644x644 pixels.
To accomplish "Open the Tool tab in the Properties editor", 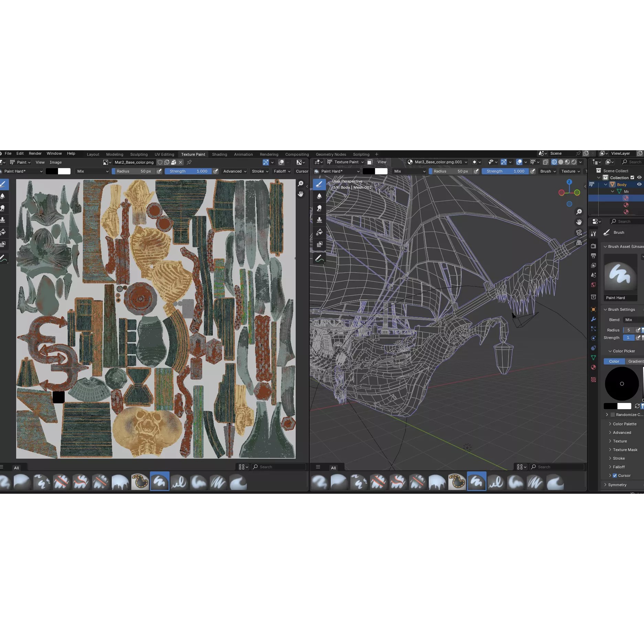I will [x=593, y=233].
